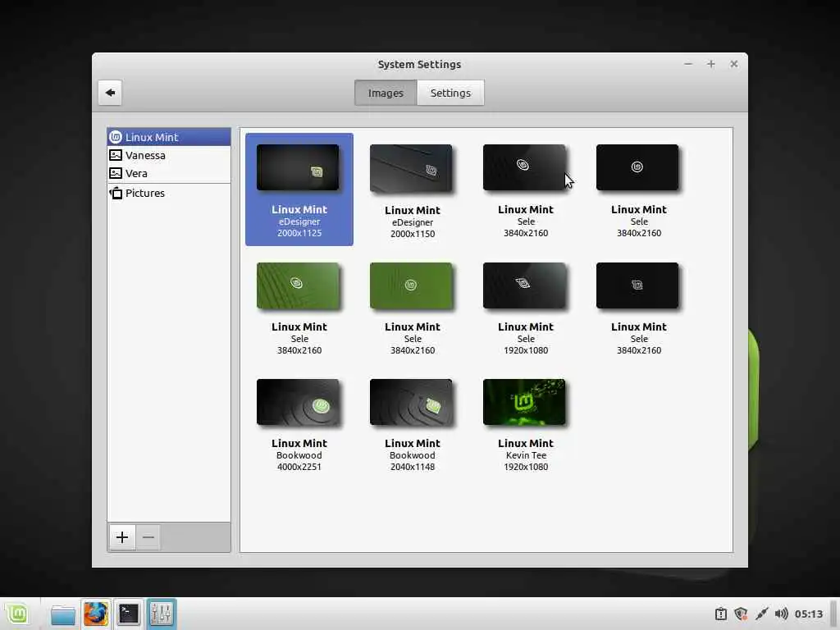Click the notification tray icon beside the shield
This screenshot has width=840, height=630.
(x=721, y=614)
